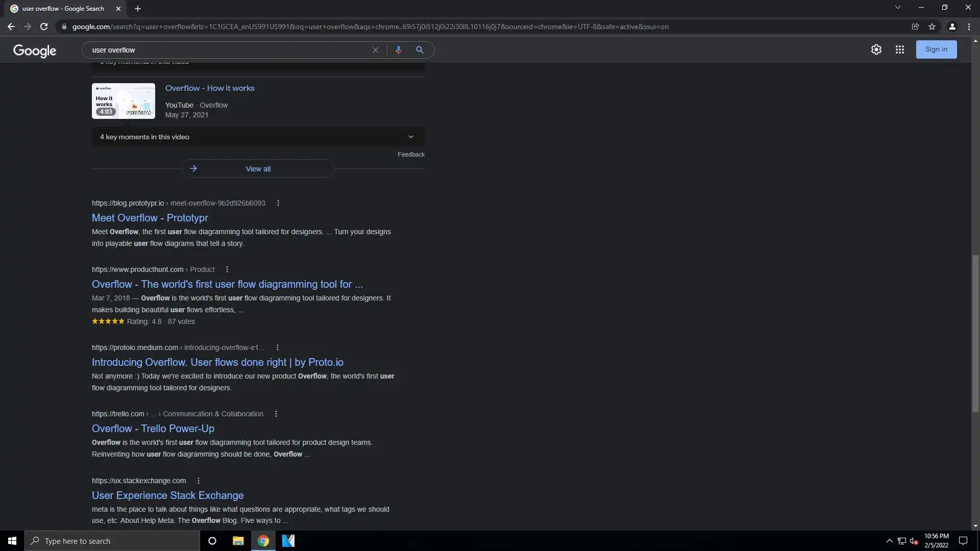
Task: Open Google settings gear icon
Action: pos(876,49)
